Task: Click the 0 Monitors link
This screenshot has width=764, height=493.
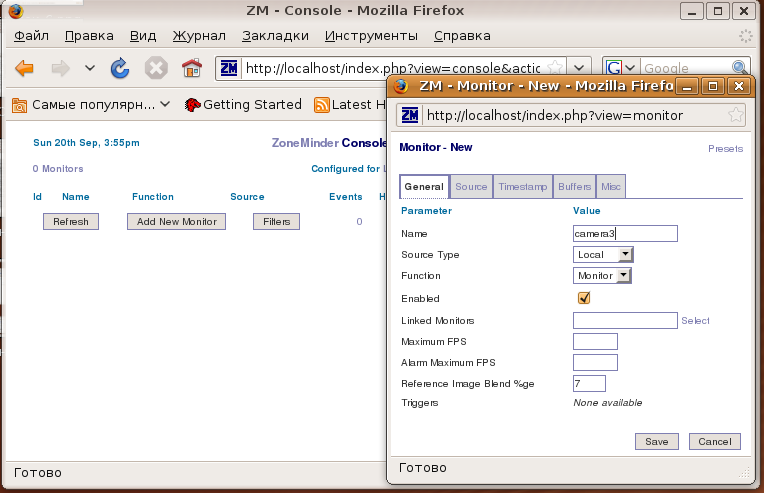Action: 58,169
